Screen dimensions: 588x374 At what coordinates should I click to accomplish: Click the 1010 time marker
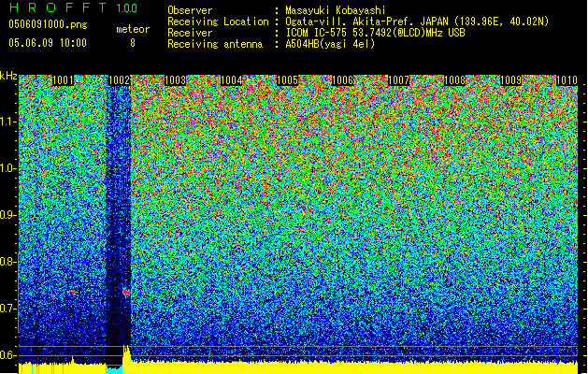coord(566,80)
